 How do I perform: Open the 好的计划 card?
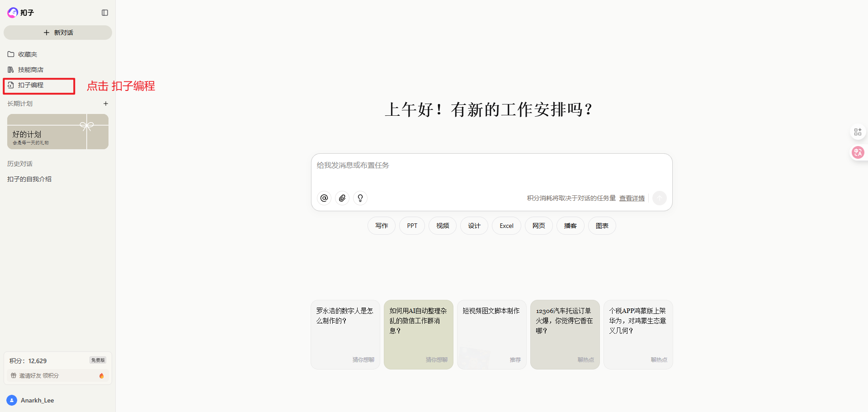click(x=58, y=132)
